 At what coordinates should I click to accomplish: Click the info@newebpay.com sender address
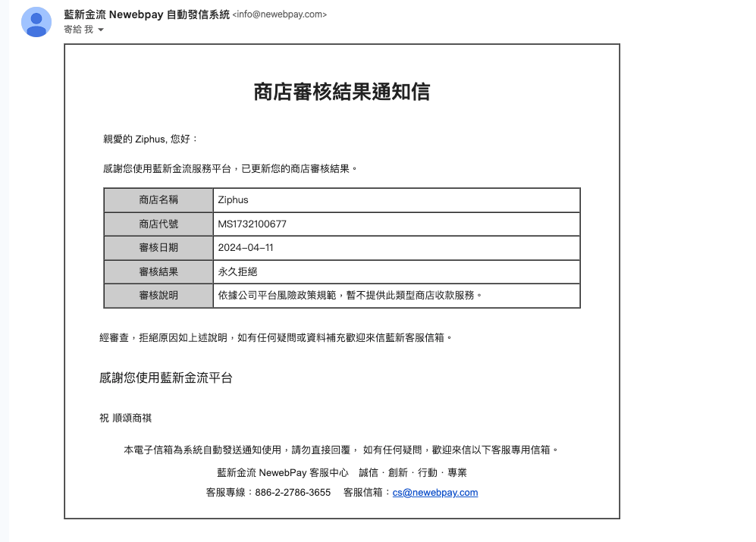pos(280,14)
